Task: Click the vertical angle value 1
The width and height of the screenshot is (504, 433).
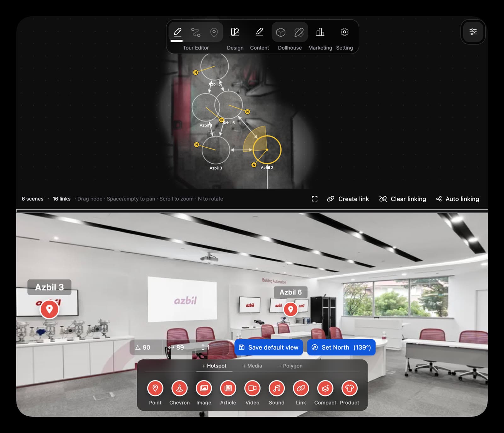Action: pyautogui.click(x=208, y=347)
